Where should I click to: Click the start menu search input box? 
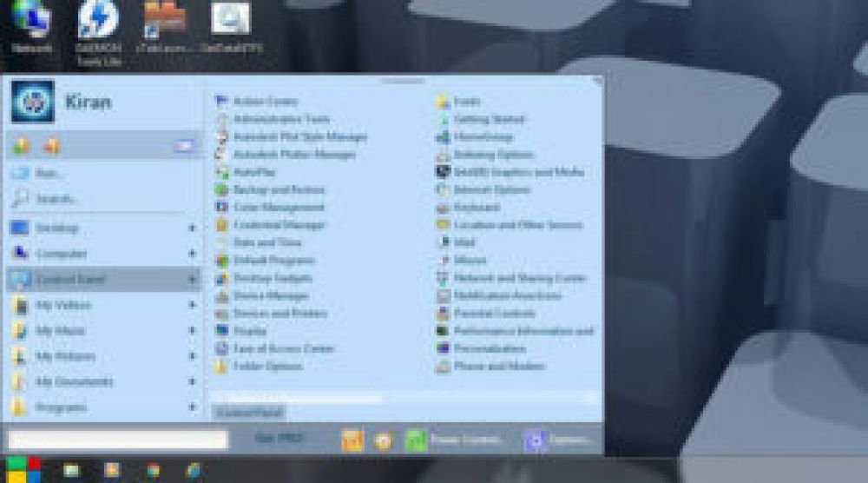pos(118,440)
